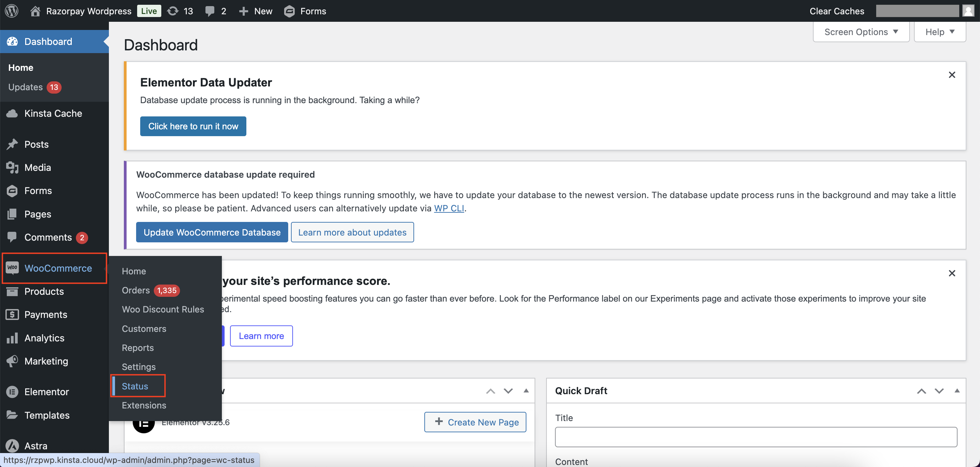The width and height of the screenshot is (980, 467).
Task: Click the Payments dollar icon
Action: pyautogui.click(x=12, y=315)
